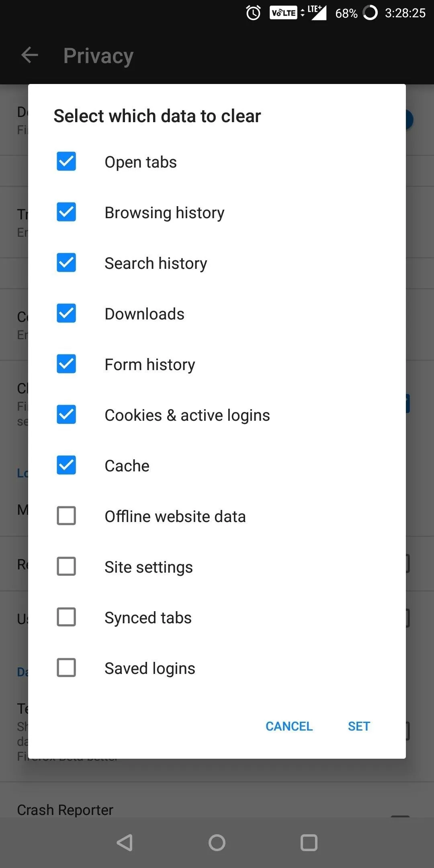Image resolution: width=434 pixels, height=868 pixels.
Task: Tap the back arrow next to Privacy
Action: [30, 55]
